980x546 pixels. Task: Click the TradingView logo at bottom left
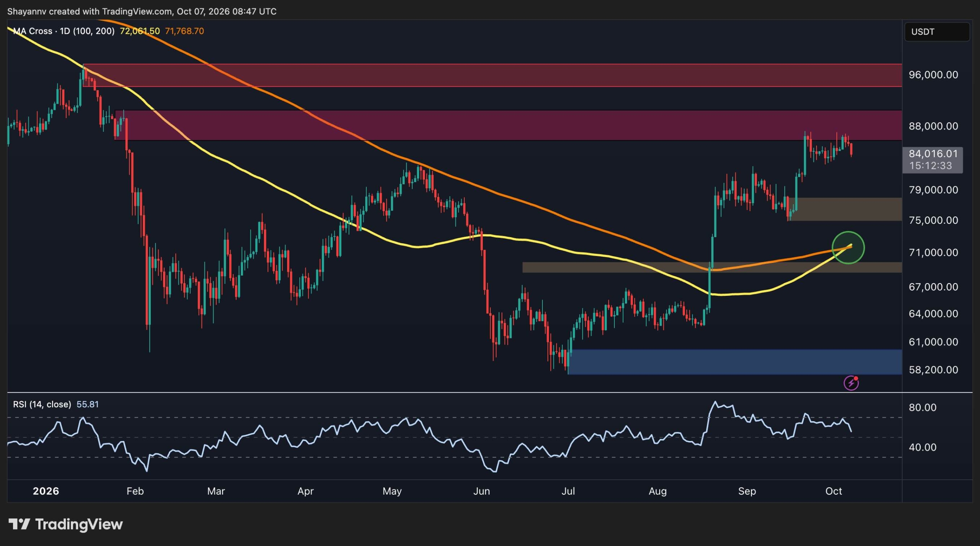point(65,524)
